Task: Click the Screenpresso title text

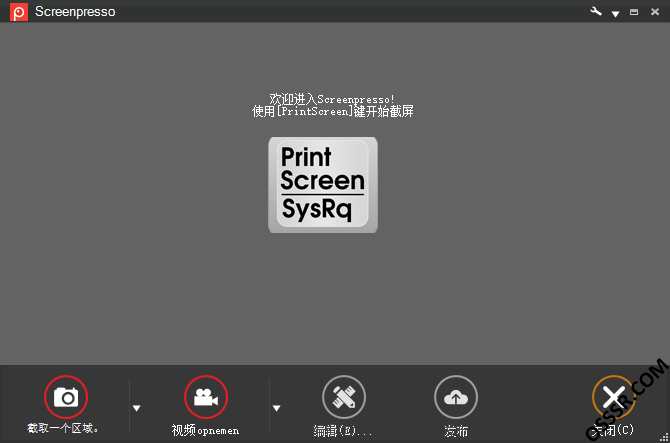Action: [75, 12]
